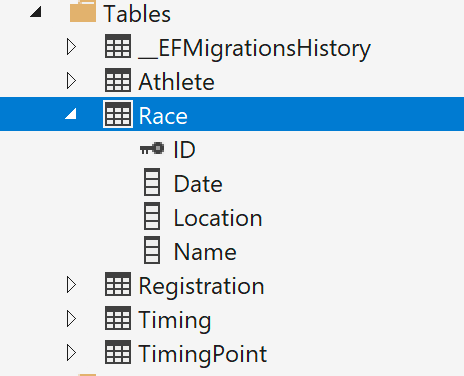Screen dimensions: 464x376
Task: Click the column icon beside Location
Action: [152, 216]
